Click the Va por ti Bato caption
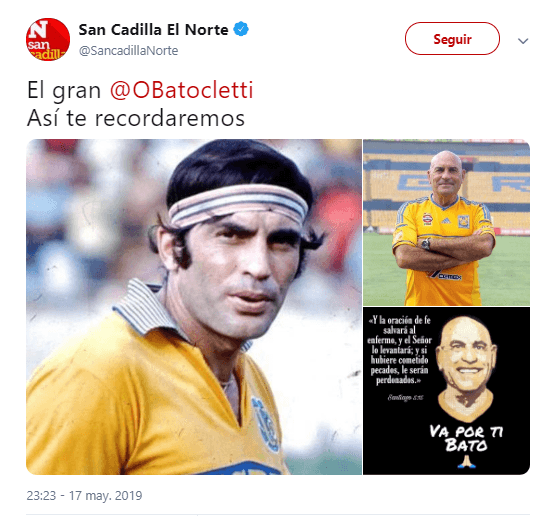This screenshot has width=557, height=516. tap(466, 439)
